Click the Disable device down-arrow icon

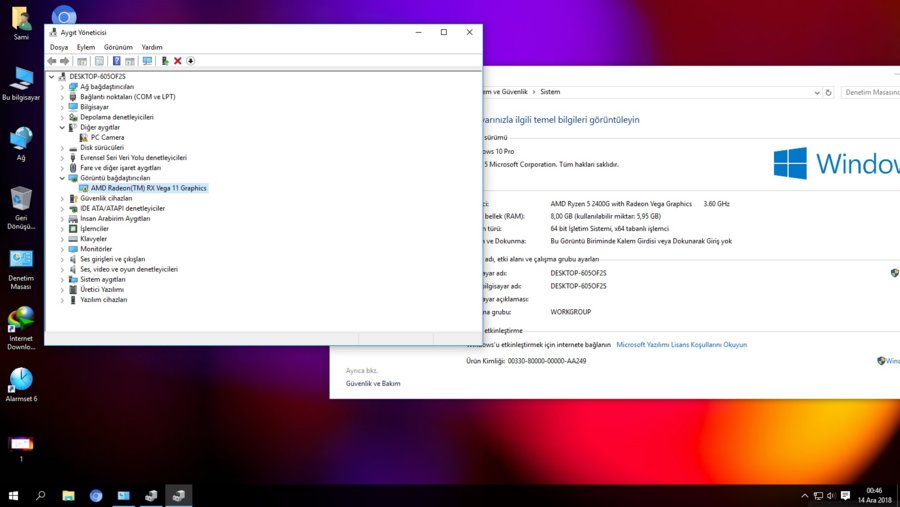coord(191,61)
